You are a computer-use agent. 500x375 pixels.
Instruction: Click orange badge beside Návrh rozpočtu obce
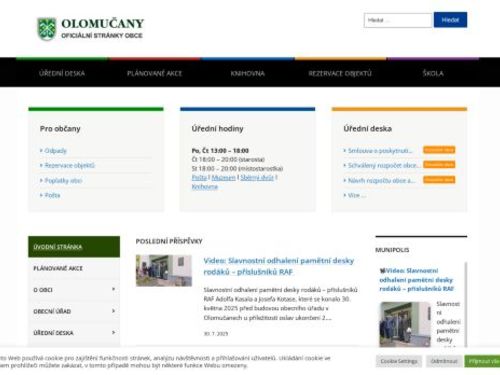point(439,180)
